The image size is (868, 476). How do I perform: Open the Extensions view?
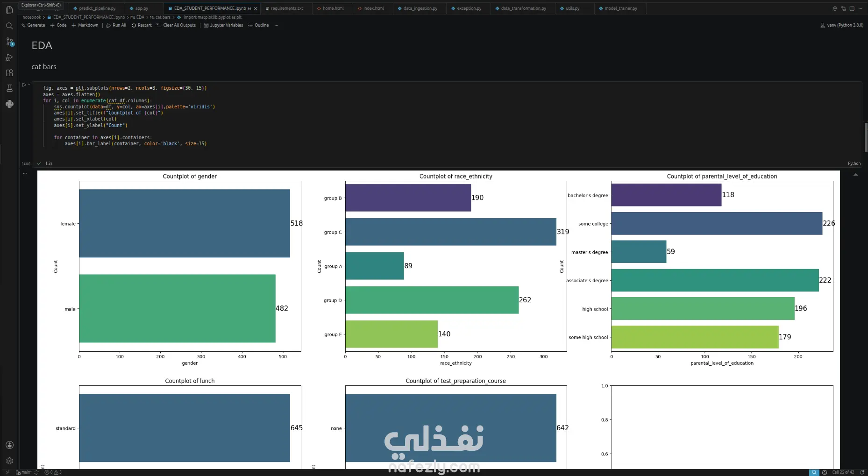pos(9,73)
